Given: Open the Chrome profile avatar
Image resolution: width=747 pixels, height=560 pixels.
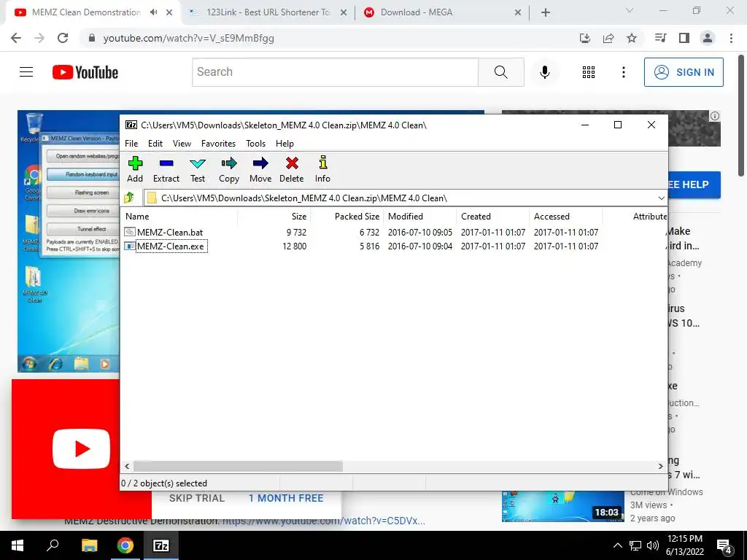Looking at the screenshot, I should click(708, 38).
